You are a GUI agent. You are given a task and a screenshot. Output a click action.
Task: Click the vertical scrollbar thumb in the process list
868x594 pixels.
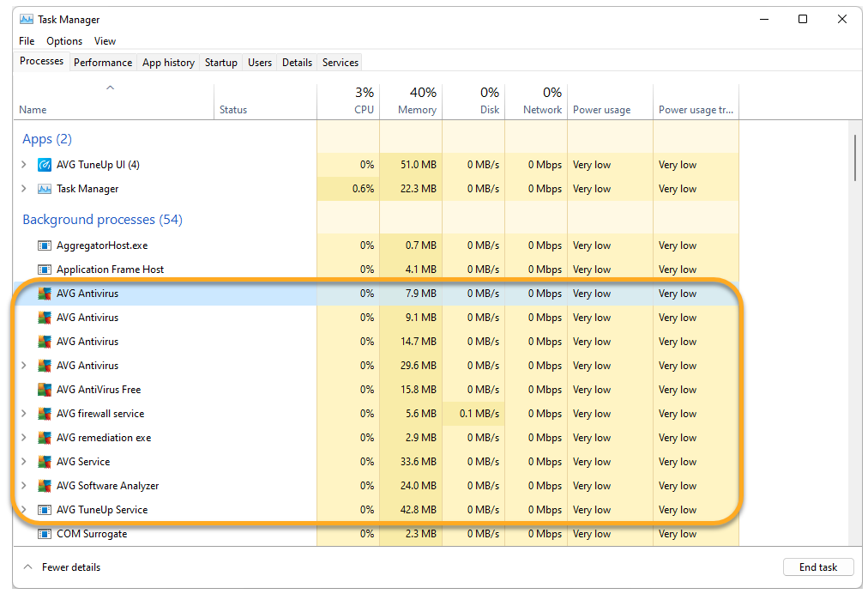tap(855, 157)
